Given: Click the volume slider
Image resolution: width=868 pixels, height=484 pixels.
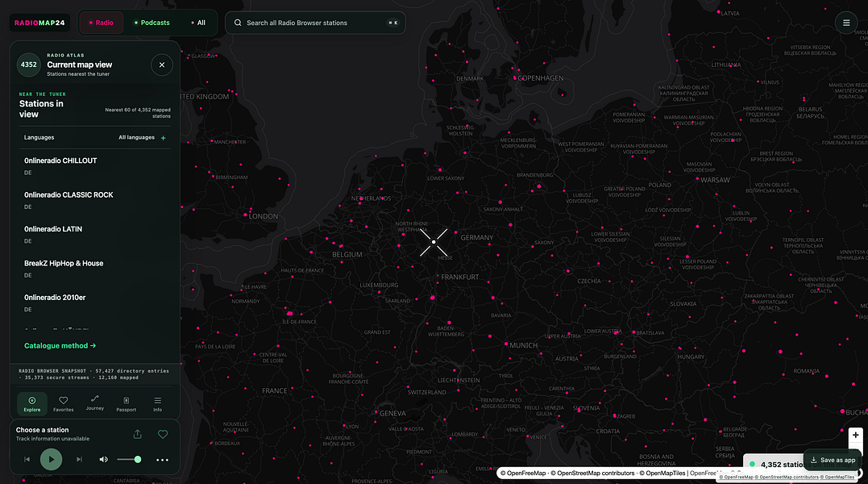Looking at the screenshot, I should pos(129,459).
